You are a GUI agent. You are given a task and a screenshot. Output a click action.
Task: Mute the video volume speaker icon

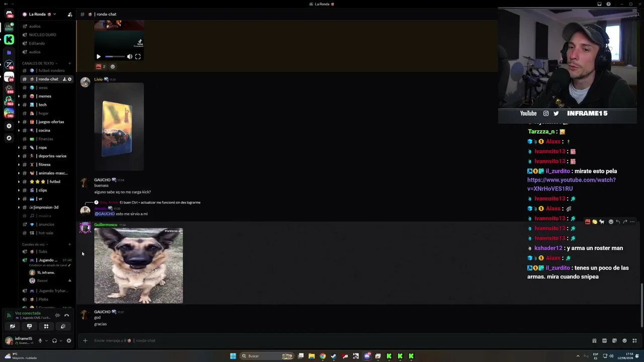pos(129,57)
